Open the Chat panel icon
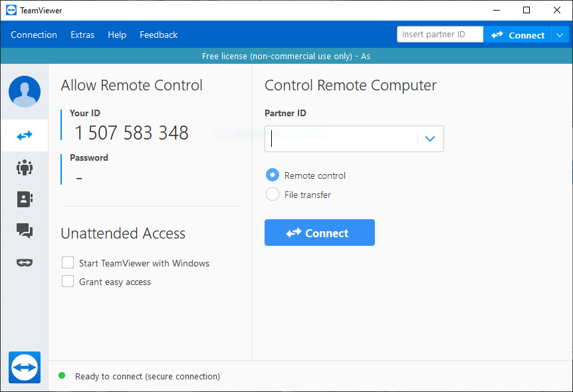 24,231
